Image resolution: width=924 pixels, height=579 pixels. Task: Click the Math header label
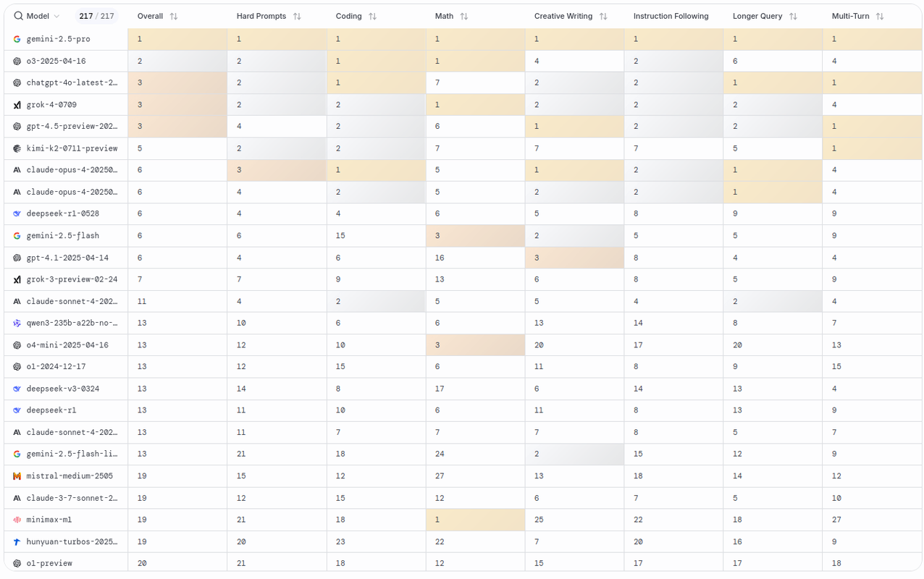tap(445, 16)
